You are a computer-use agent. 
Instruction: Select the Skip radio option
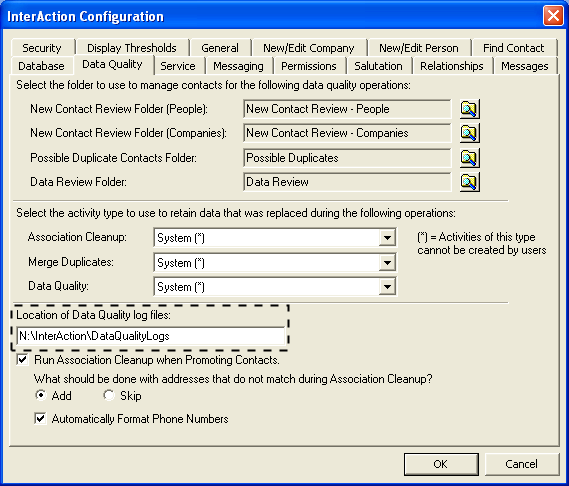pos(109,395)
